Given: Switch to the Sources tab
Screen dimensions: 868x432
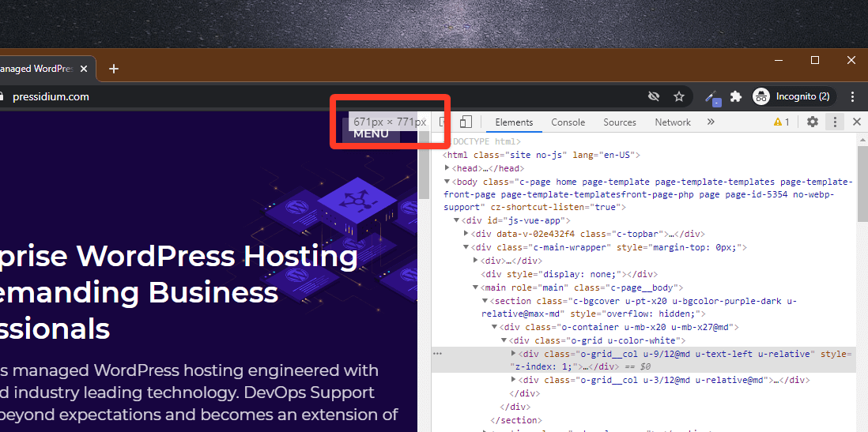Looking at the screenshot, I should [620, 122].
